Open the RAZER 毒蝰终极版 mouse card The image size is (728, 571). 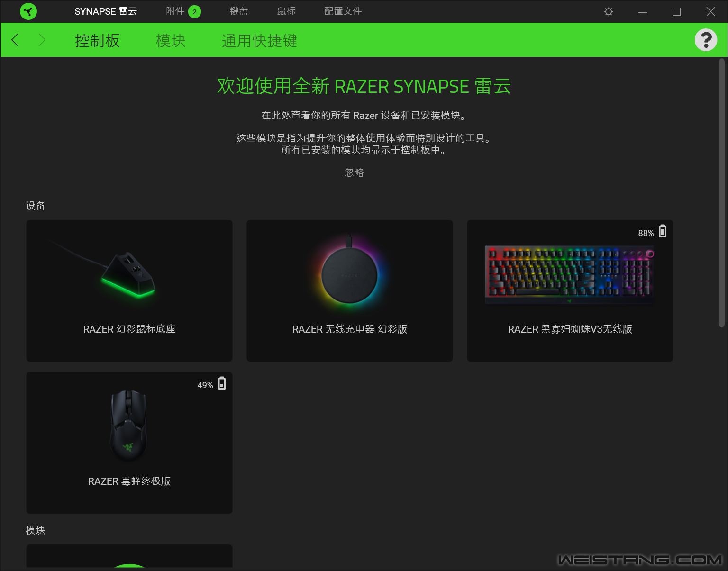click(x=129, y=443)
